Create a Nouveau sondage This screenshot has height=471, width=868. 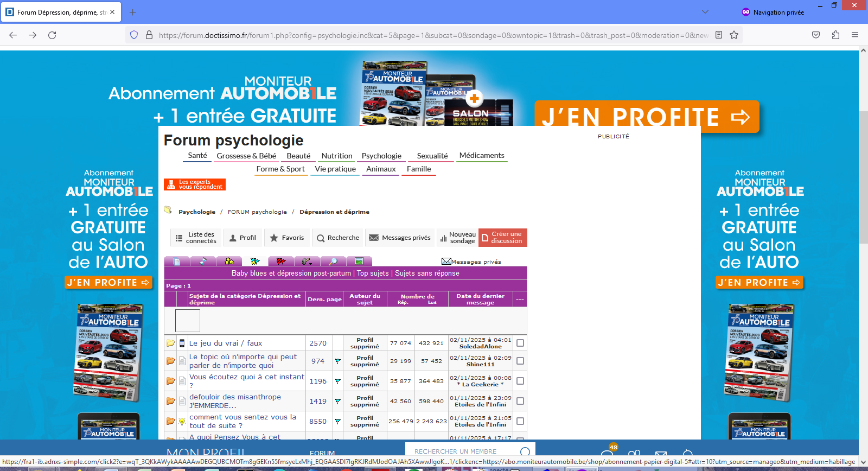(457, 238)
